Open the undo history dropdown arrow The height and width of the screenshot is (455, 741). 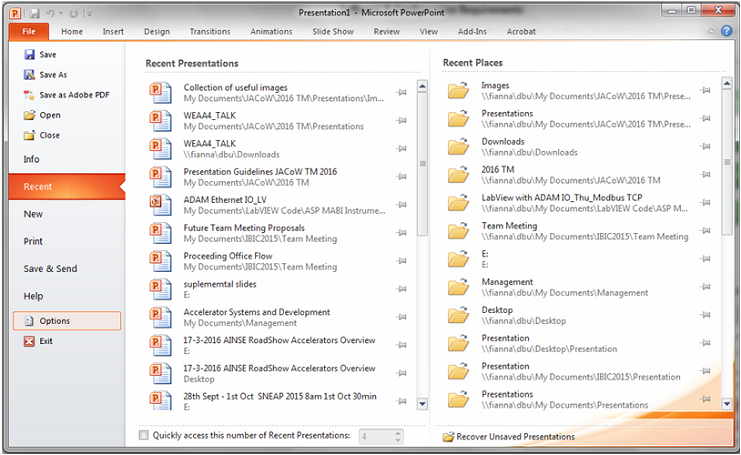coord(60,14)
